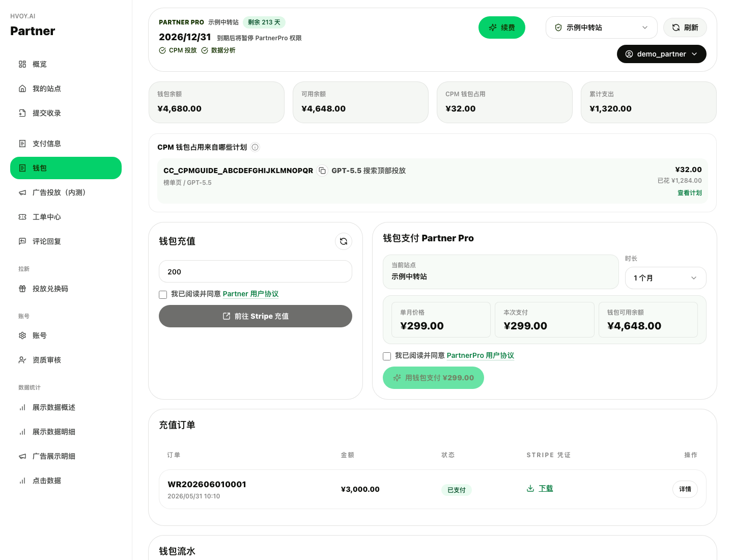
Task: Click megaphone icon beside 广告投放
Action: coord(22,192)
